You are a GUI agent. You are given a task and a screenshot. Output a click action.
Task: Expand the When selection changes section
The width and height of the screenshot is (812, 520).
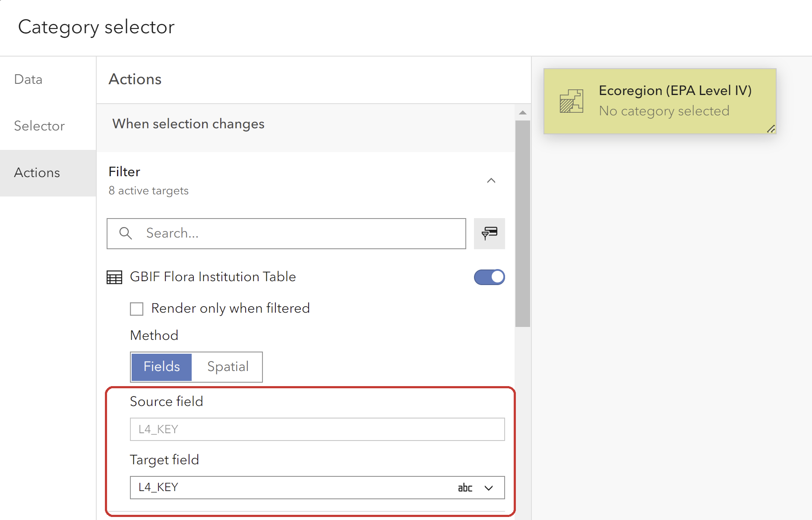[x=188, y=124]
